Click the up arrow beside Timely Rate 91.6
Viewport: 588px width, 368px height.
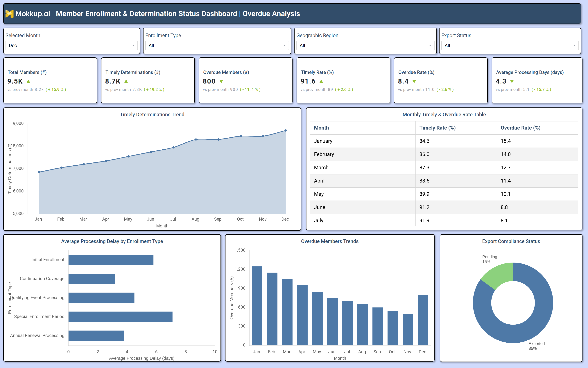[321, 81]
